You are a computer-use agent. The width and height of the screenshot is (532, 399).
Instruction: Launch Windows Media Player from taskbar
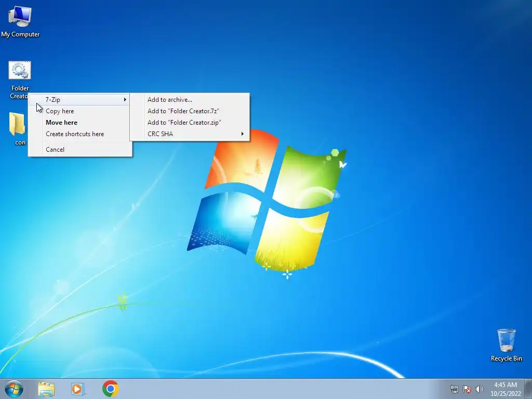click(78, 389)
